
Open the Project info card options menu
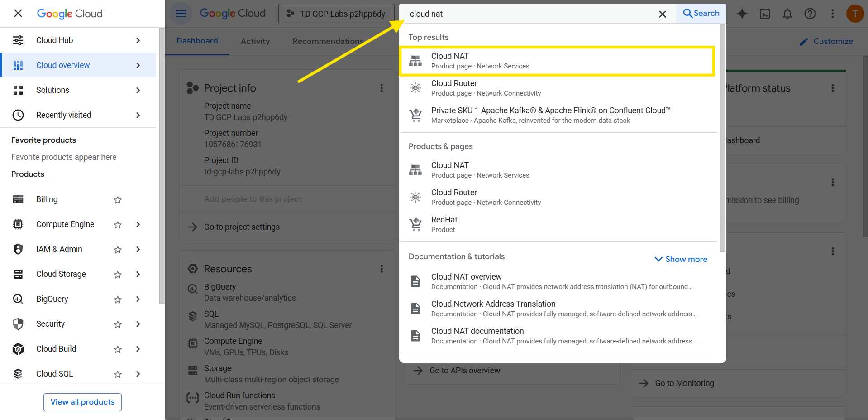tap(382, 88)
